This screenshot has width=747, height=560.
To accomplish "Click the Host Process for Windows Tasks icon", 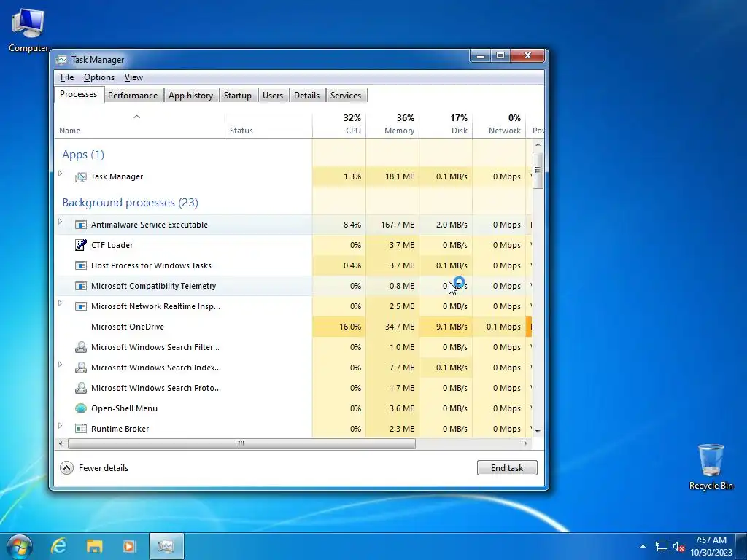I will click(x=80, y=265).
